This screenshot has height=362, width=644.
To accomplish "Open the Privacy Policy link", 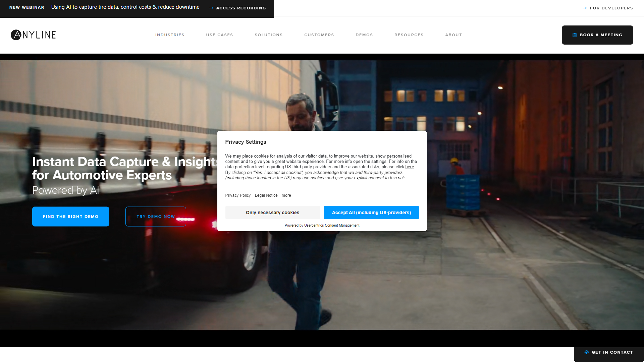I will [x=238, y=195].
